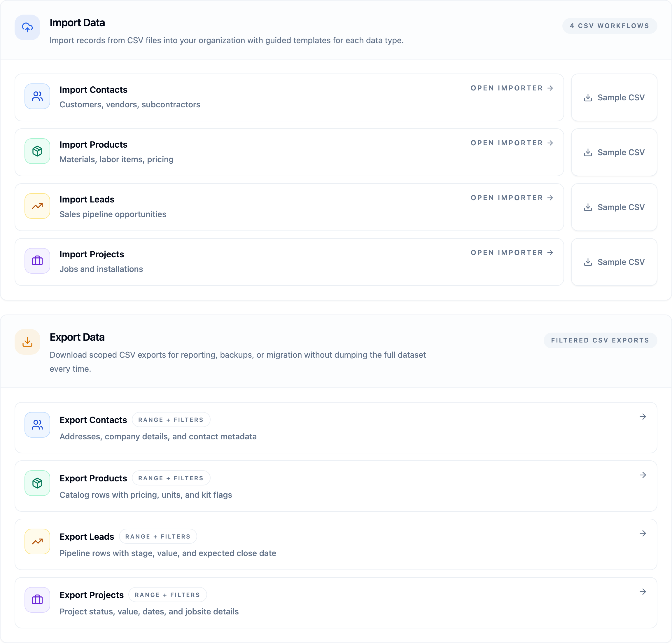Open importer for Import Contacts
This screenshot has width=672, height=643.
[x=512, y=88]
